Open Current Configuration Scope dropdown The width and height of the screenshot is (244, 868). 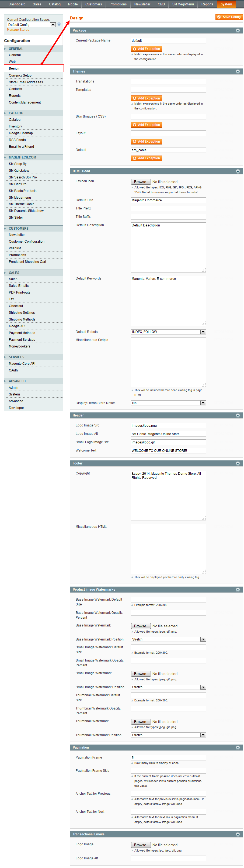pyautogui.click(x=31, y=25)
